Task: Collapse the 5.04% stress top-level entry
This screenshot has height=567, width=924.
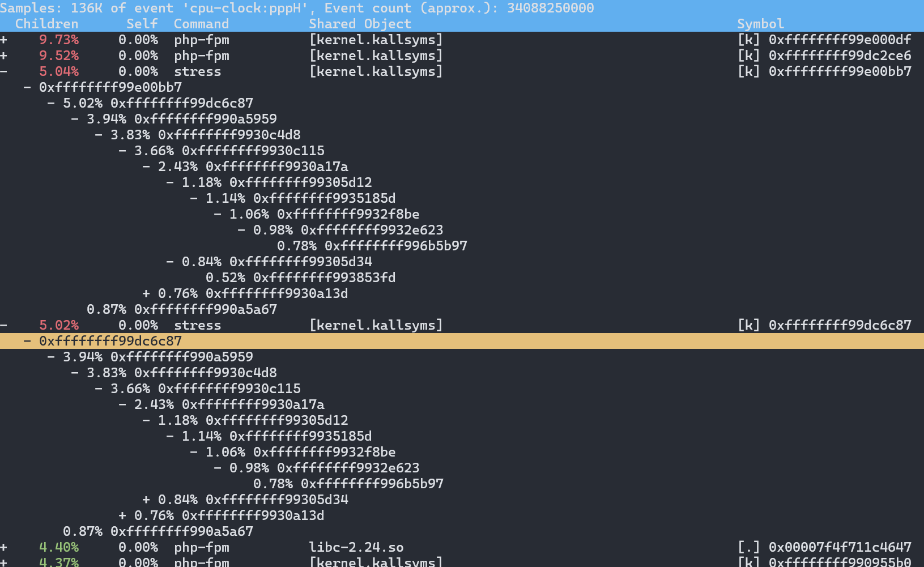Action: point(4,71)
